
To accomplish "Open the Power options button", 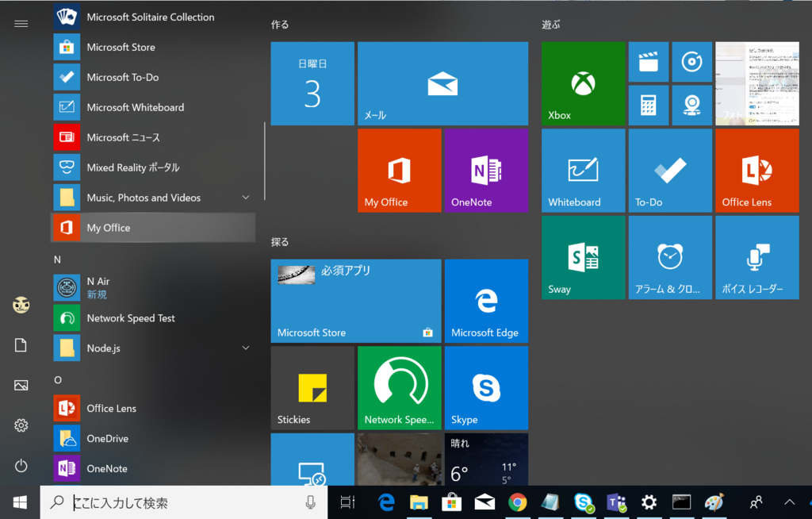I will click(x=21, y=466).
